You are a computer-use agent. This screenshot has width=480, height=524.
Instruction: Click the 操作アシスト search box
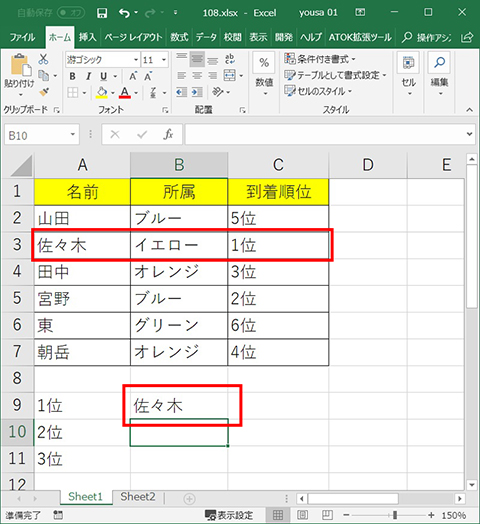click(x=427, y=37)
